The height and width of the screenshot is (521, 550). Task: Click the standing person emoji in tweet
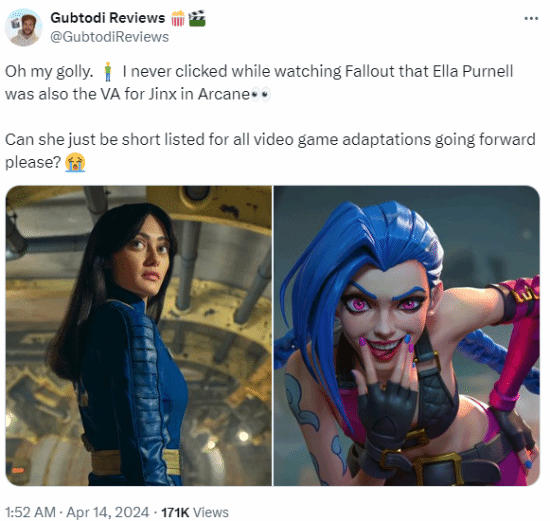pos(108,72)
